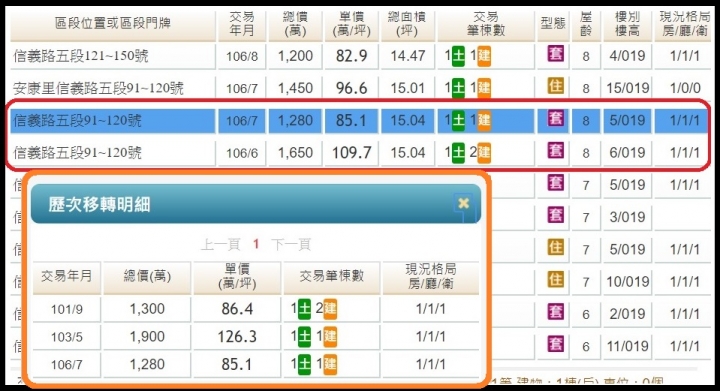Click unit price 109.7 cell

(x=351, y=153)
